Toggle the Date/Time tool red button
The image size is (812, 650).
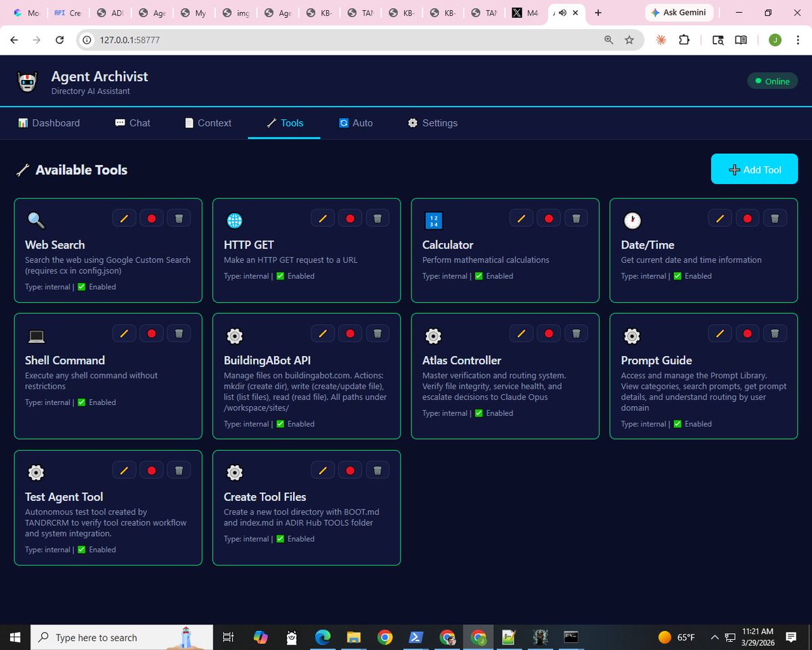click(x=748, y=218)
